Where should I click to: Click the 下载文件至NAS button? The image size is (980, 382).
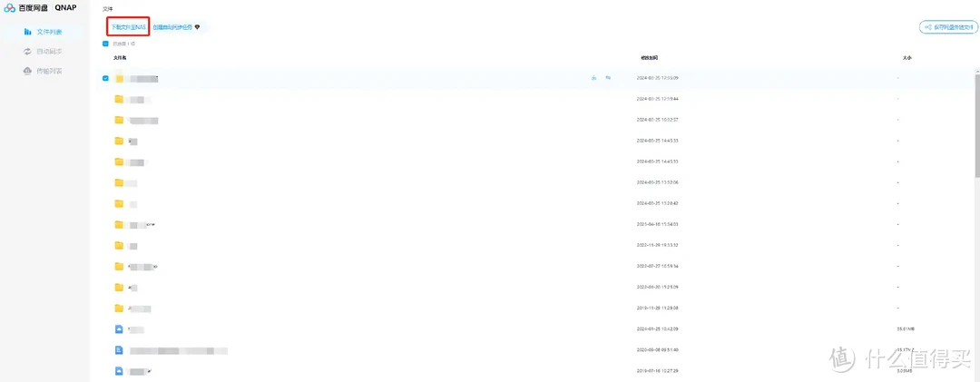128,27
